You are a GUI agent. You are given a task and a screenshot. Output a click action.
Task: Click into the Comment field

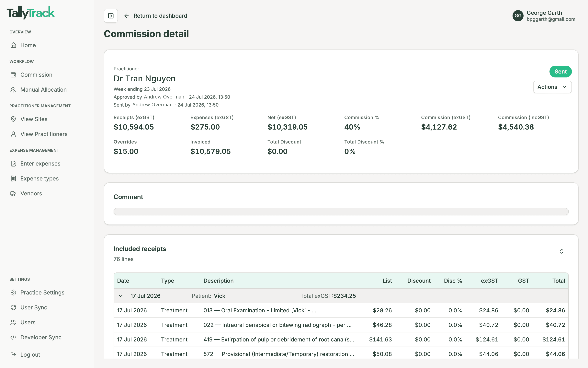341,212
